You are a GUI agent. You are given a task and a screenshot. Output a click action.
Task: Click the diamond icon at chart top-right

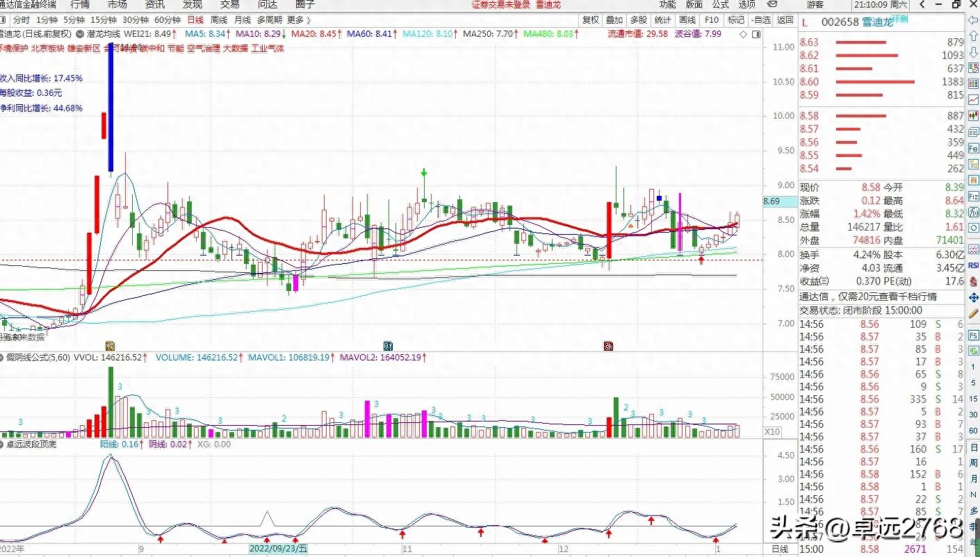[x=744, y=34]
